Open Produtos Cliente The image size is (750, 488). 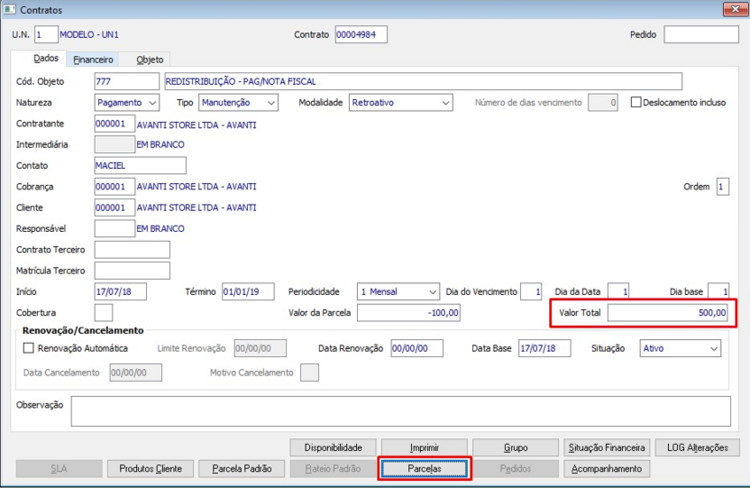click(x=150, y=468)
